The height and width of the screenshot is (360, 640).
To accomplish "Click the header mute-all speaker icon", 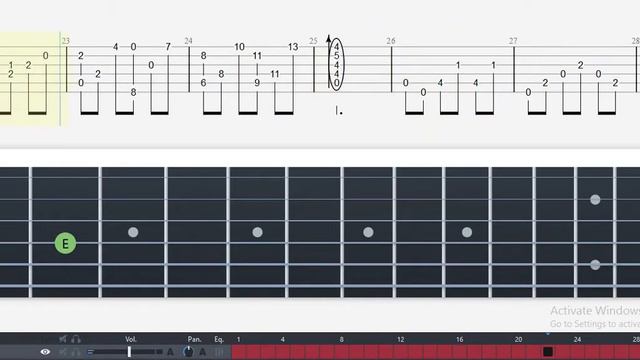I will tap(63, 339).
